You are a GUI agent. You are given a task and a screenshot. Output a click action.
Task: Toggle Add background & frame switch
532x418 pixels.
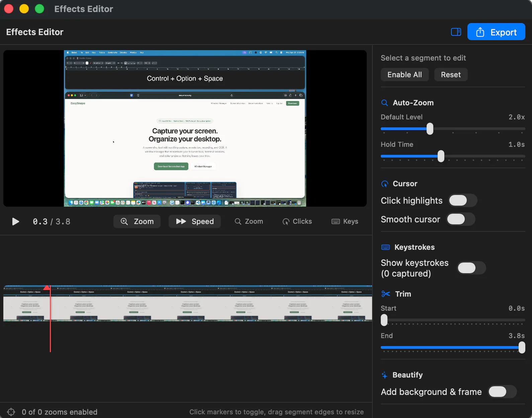tap(503, 392)
